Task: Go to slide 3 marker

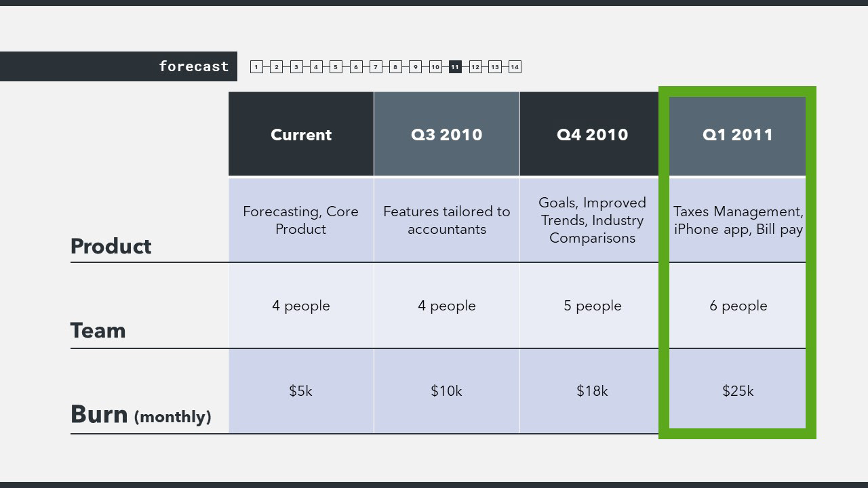Action: (x=296, y=66)
